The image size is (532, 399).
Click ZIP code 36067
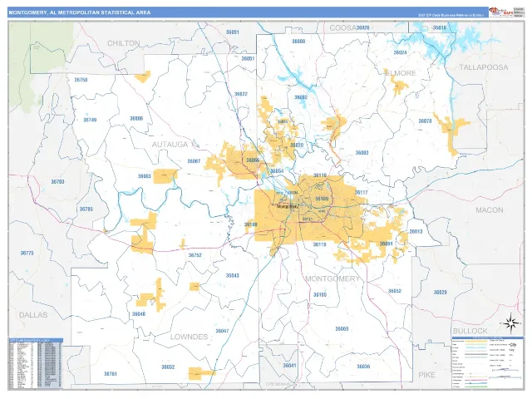coord(194,161)
